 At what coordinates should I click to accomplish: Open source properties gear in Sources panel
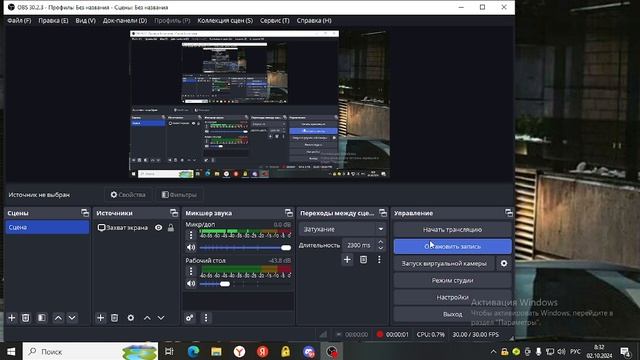pos(131,318)
